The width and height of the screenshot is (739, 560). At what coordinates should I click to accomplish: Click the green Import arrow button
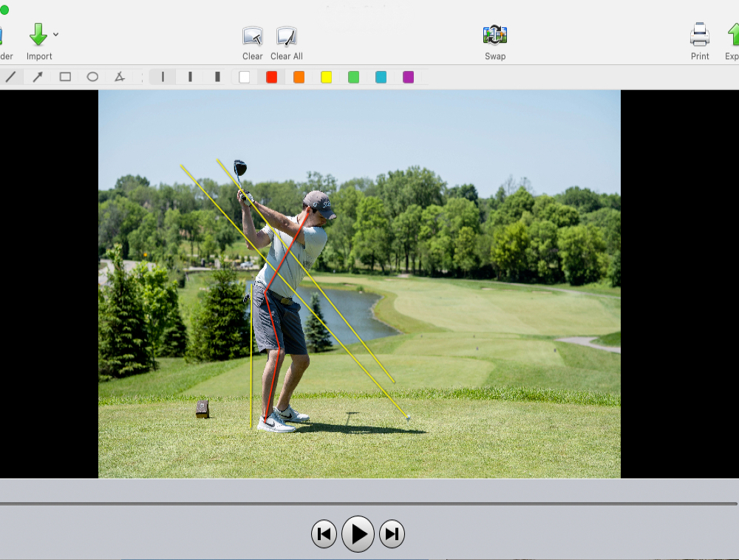point(38,35)
